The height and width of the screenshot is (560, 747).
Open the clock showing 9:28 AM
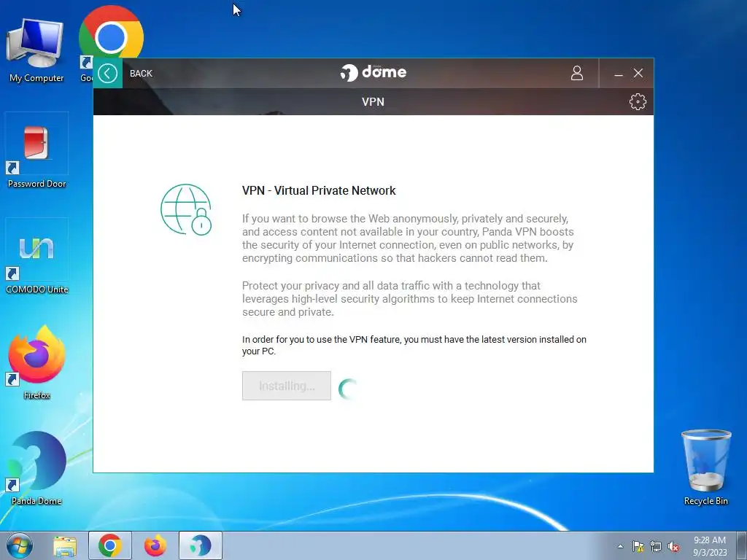click(x=710, y=546)
